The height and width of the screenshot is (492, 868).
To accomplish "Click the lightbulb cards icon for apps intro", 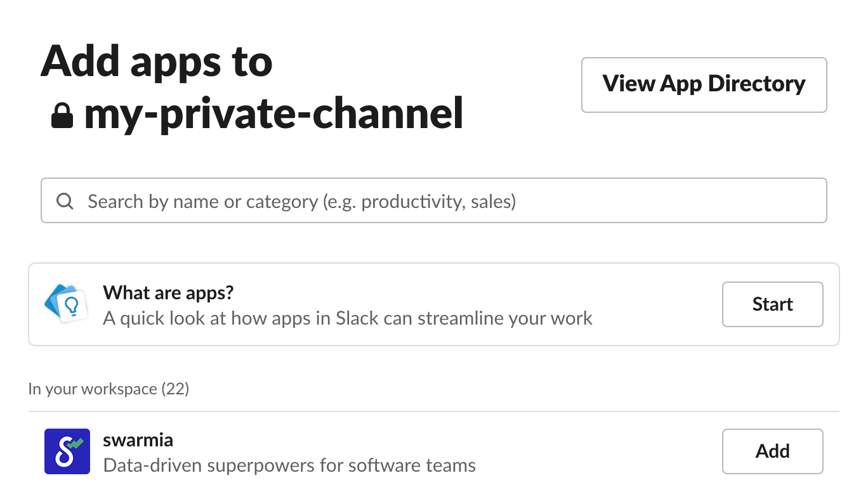I will pyautogui.click(x=66, y=303).
